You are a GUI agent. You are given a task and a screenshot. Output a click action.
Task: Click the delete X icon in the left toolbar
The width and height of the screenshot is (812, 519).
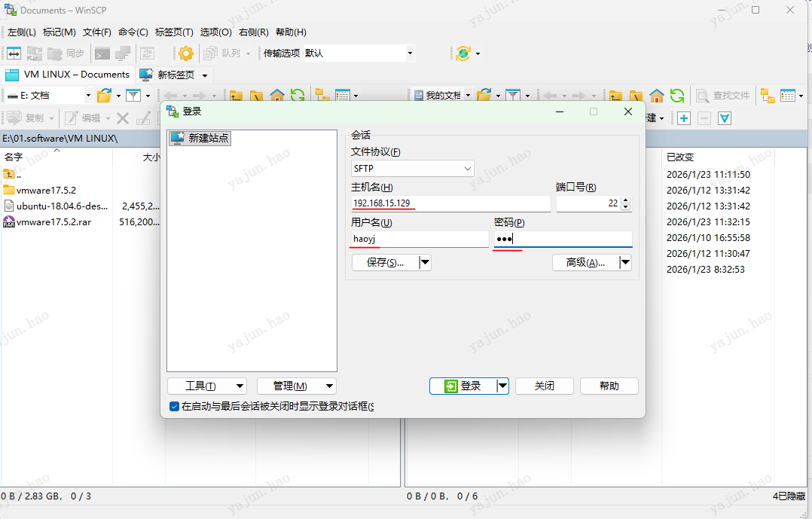(x=123, y=118)
